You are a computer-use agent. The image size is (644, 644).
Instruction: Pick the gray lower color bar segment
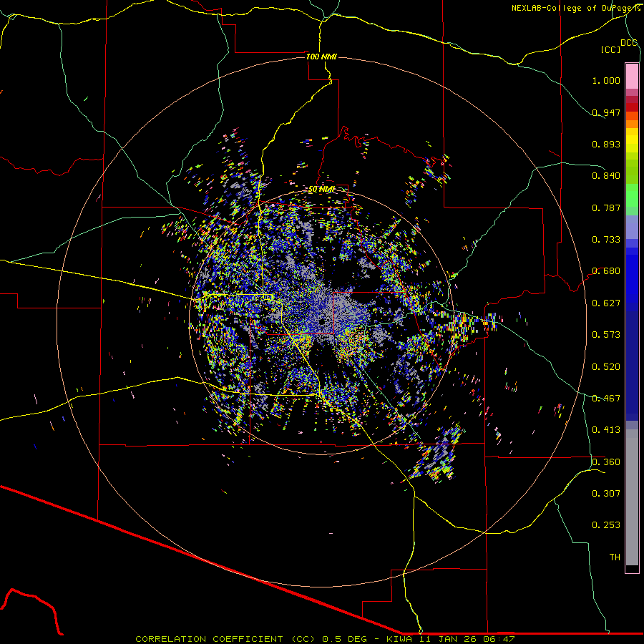click(x=632, y=497)
